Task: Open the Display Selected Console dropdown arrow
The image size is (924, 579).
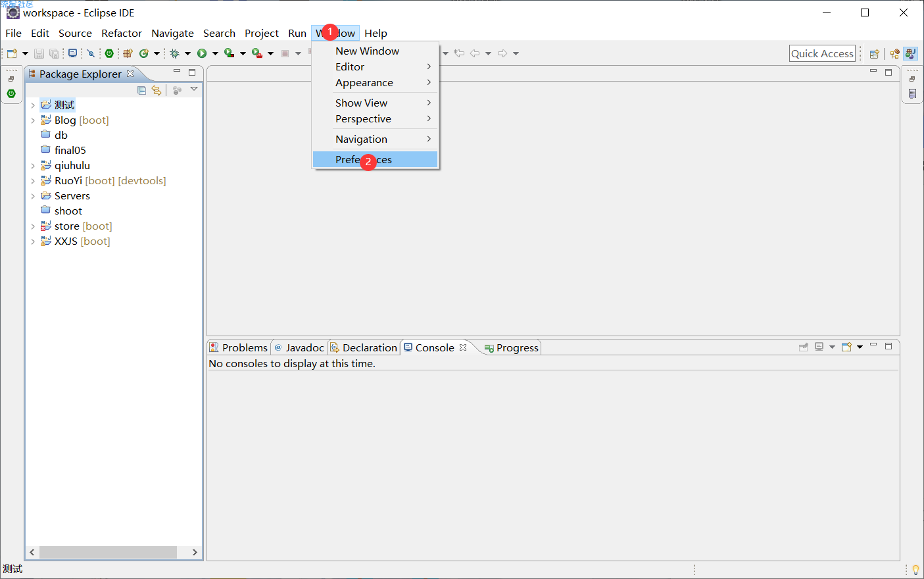Action: tap(832, 347)
